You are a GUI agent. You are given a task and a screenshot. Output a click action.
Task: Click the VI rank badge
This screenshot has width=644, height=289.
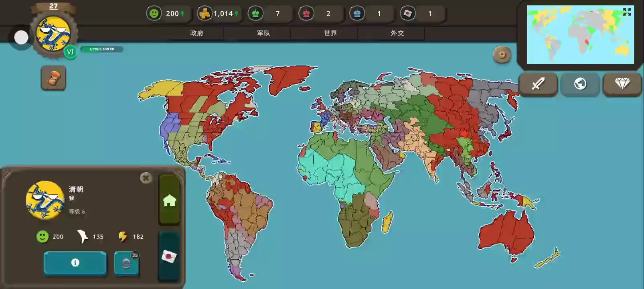(70, 52)
